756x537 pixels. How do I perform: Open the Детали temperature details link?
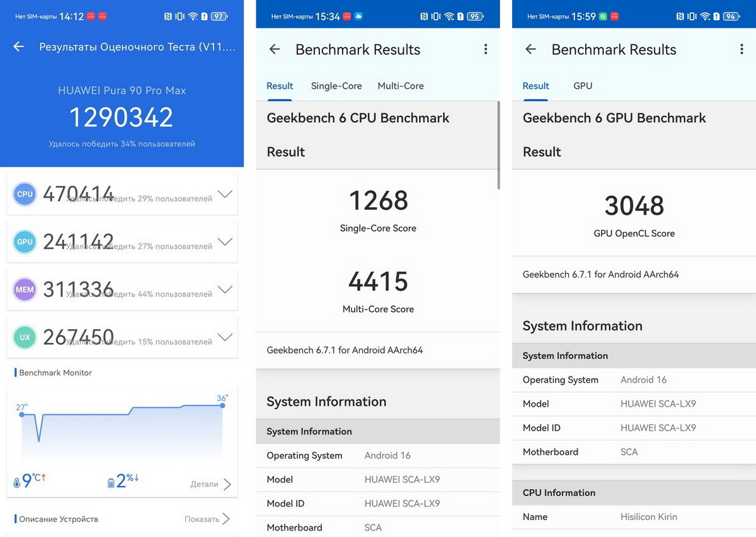tap(210, 484)
